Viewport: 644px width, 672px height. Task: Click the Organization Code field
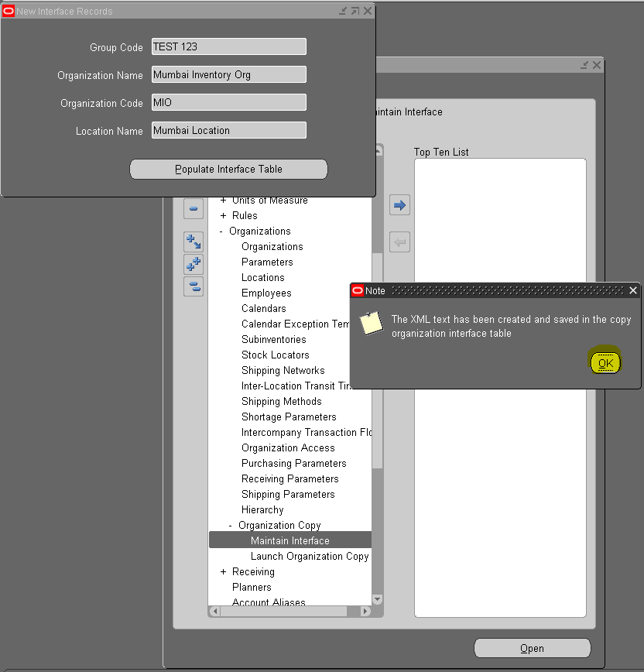[229, 102]
